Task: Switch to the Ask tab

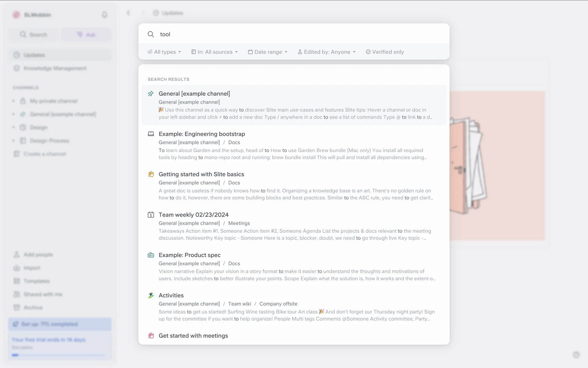Action: pyautogui.click(x=86, y=35)
